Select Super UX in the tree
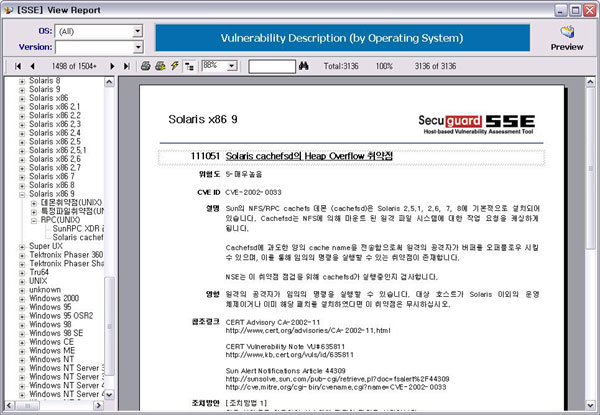This screenshot has height=415, width=600. (46, 246)
